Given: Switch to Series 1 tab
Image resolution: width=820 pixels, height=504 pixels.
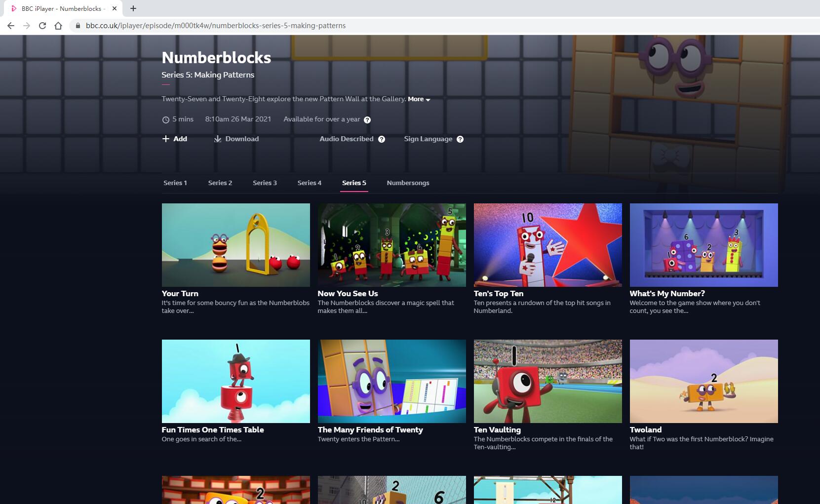Looking at the screenshot, I should [x=175, y=183].
